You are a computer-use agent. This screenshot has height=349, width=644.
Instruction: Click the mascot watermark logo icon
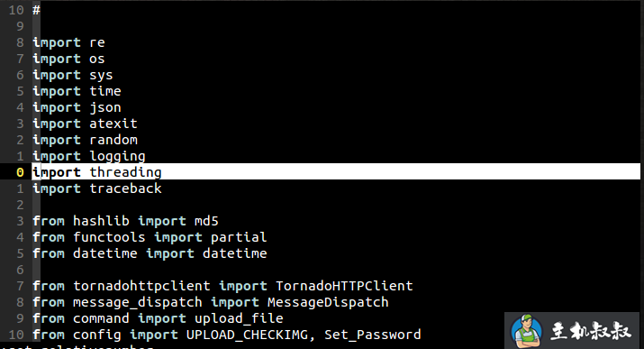[527, 331]
